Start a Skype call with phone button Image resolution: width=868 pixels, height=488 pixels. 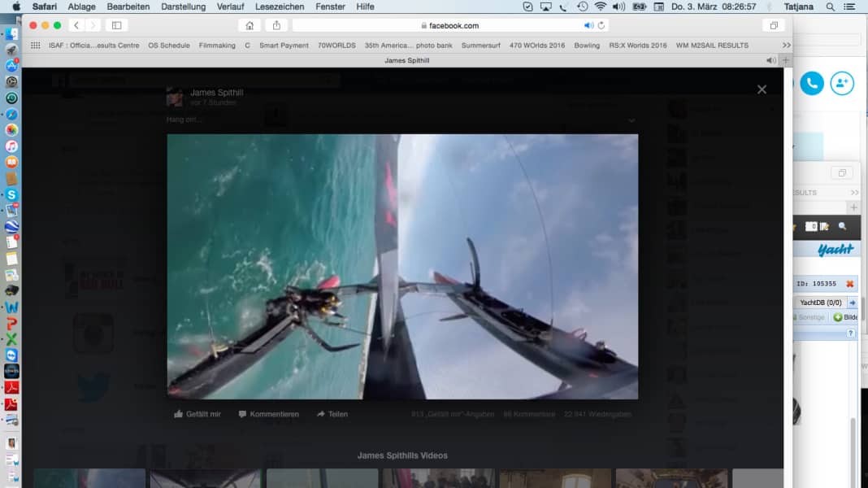(812, 83)
